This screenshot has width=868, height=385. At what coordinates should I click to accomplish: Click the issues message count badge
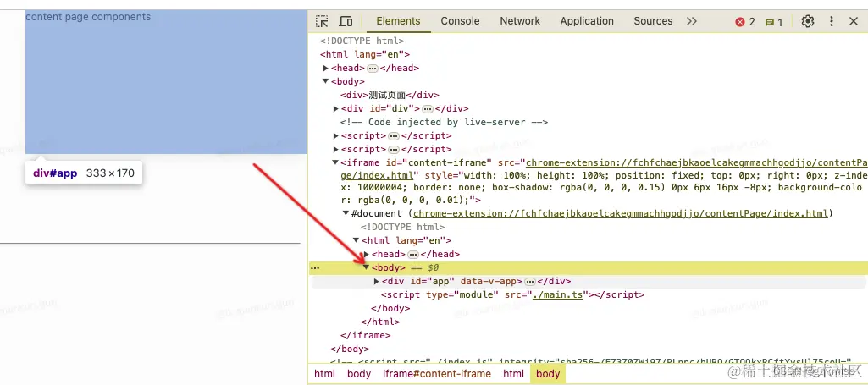(x=773, y=22)
